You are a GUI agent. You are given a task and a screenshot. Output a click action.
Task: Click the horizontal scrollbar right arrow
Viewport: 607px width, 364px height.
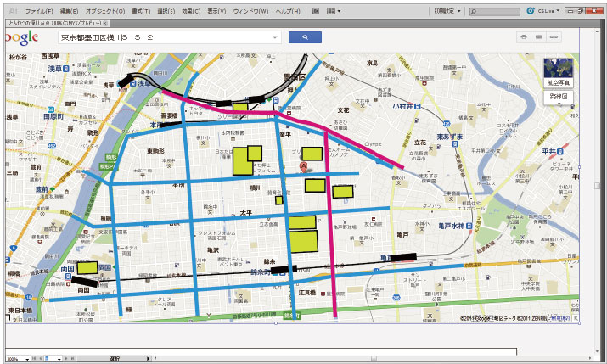tap(591, 359)
